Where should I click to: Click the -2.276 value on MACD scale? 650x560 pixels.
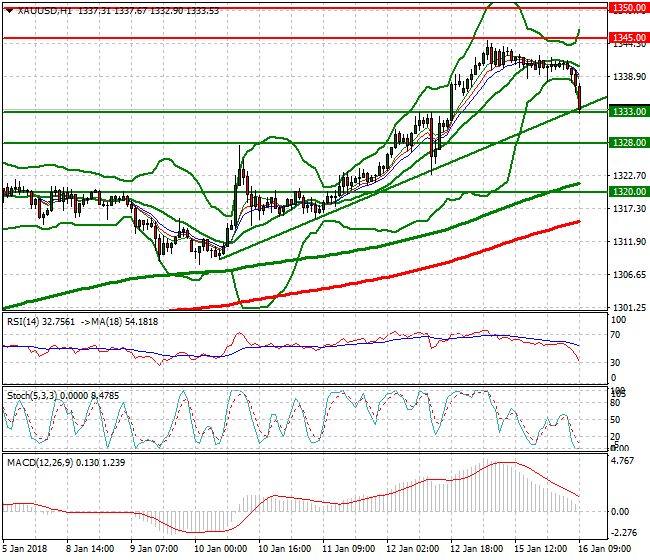point(624,532)
